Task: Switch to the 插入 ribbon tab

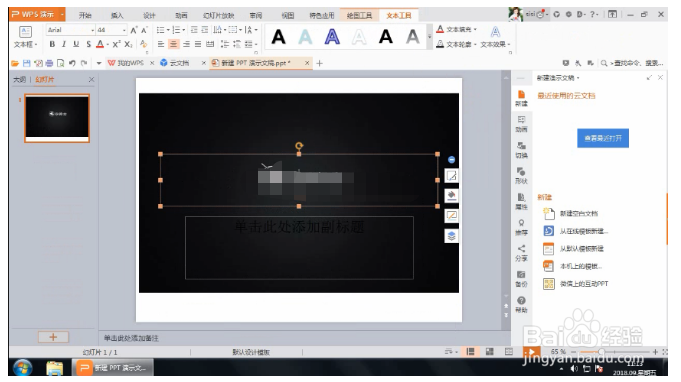Action: pyautogui.click(x=117, y=16)
